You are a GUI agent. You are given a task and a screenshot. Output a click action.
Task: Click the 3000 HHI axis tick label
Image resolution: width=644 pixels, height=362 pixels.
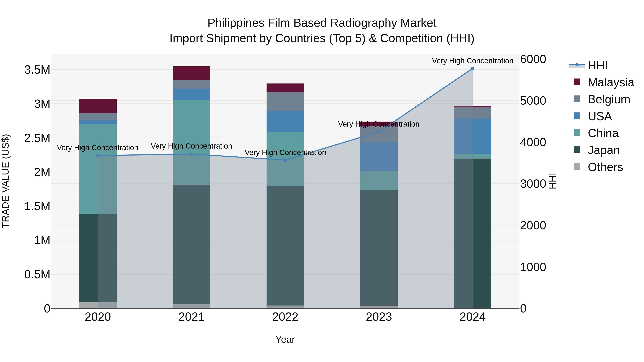[533, 184]
